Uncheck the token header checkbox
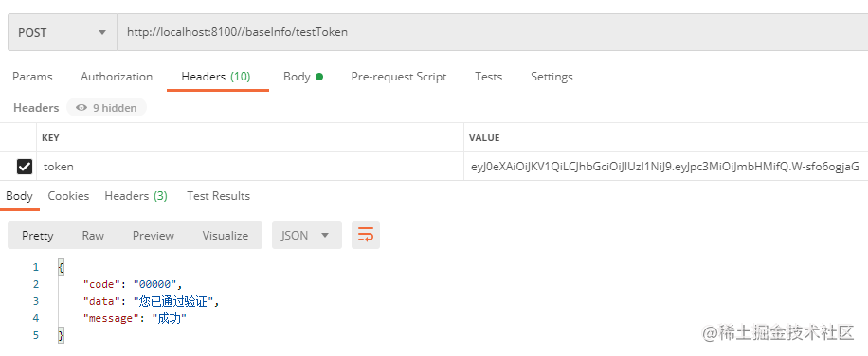This screenshot has height=356, width=868. (x=25, y=167)
